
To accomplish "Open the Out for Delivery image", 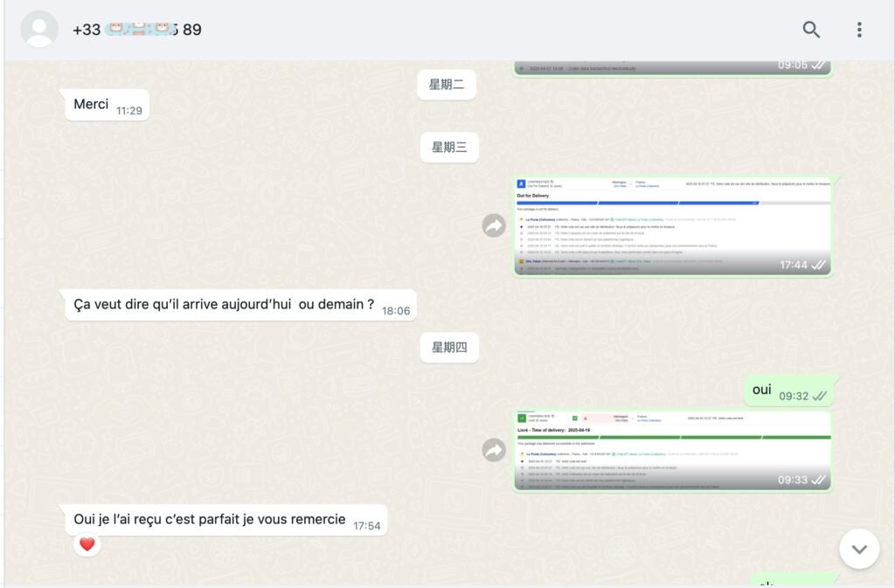I will [x=672, y=226].
